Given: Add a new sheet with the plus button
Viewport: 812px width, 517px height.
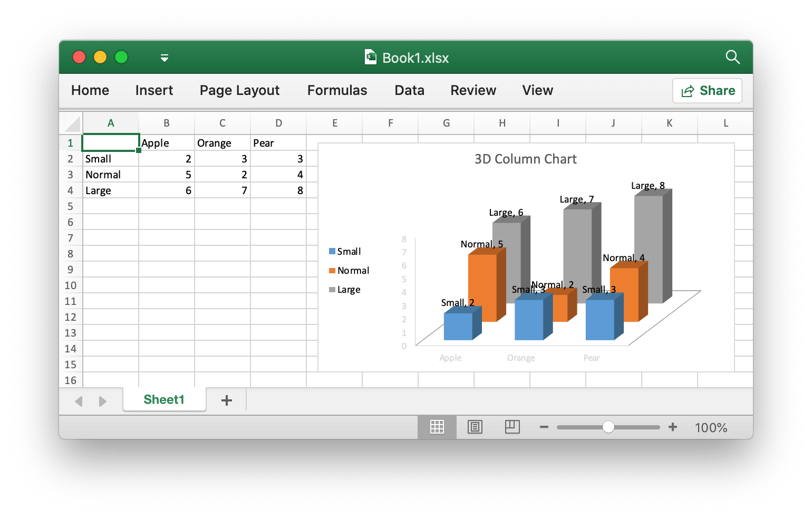Looking at the screenshot, I should [x=226, y=400].
